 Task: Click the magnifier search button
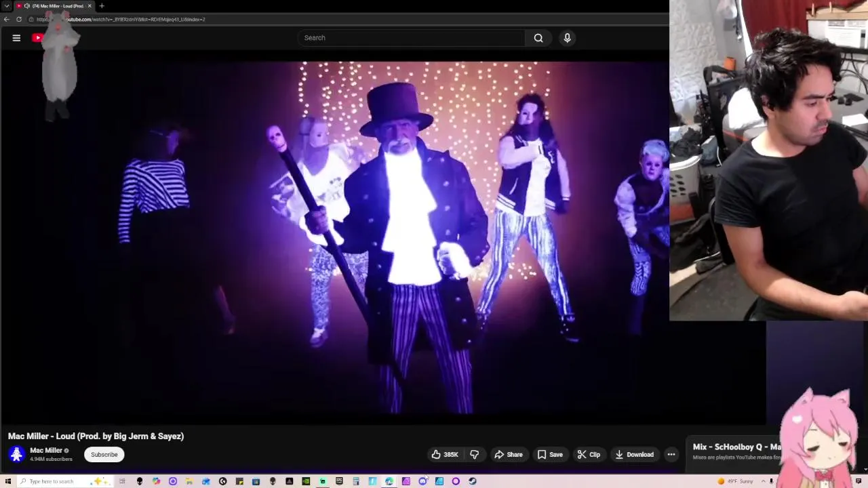point(538,38)
